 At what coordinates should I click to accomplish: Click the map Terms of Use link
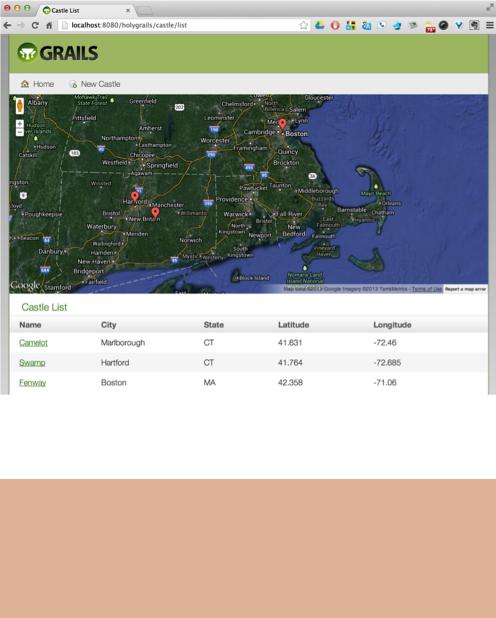point(427,289)
